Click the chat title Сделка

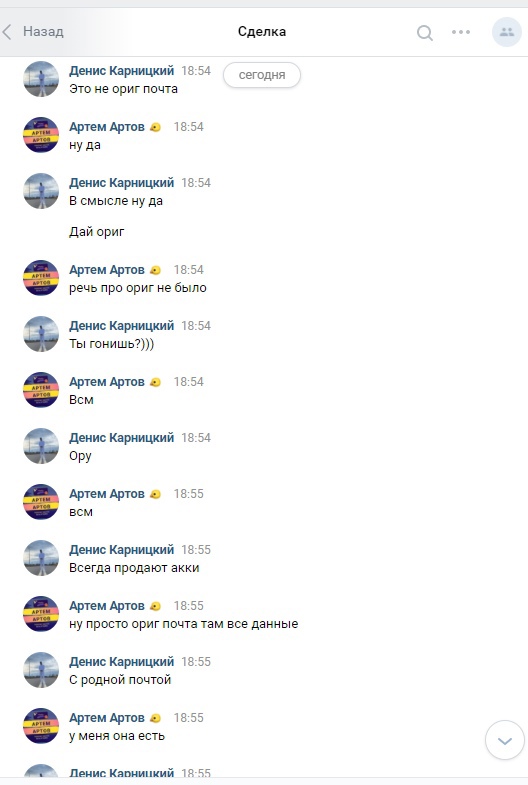(262, 32)
